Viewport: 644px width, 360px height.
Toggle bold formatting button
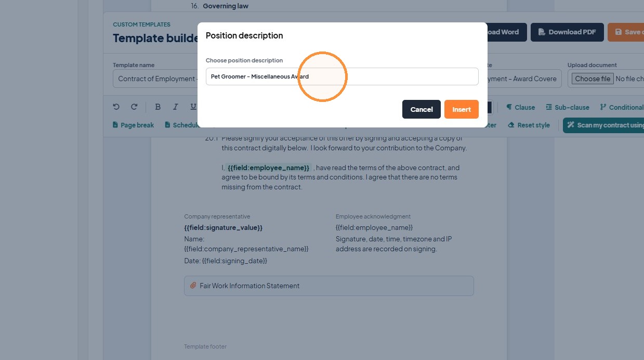tap(158, 107)
